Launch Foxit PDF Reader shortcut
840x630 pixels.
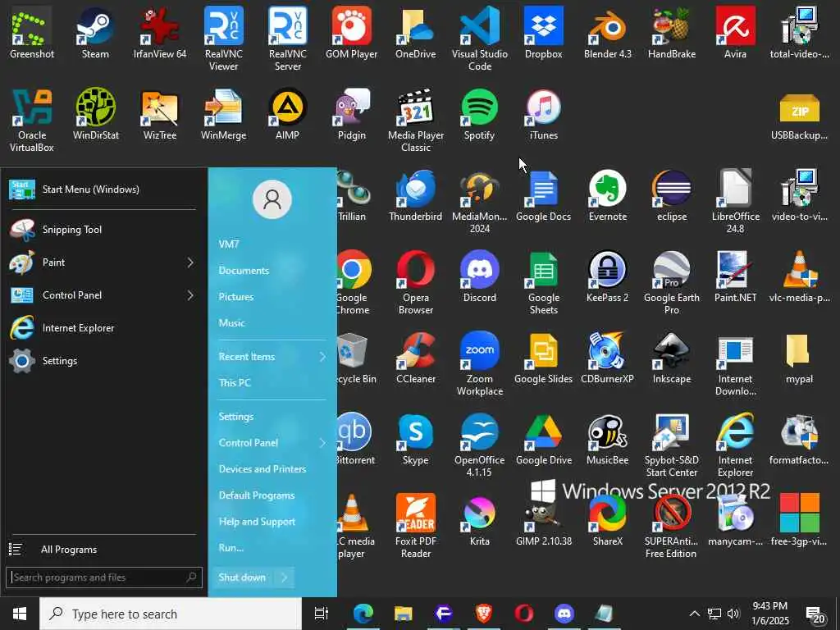[x=416, y=526]
